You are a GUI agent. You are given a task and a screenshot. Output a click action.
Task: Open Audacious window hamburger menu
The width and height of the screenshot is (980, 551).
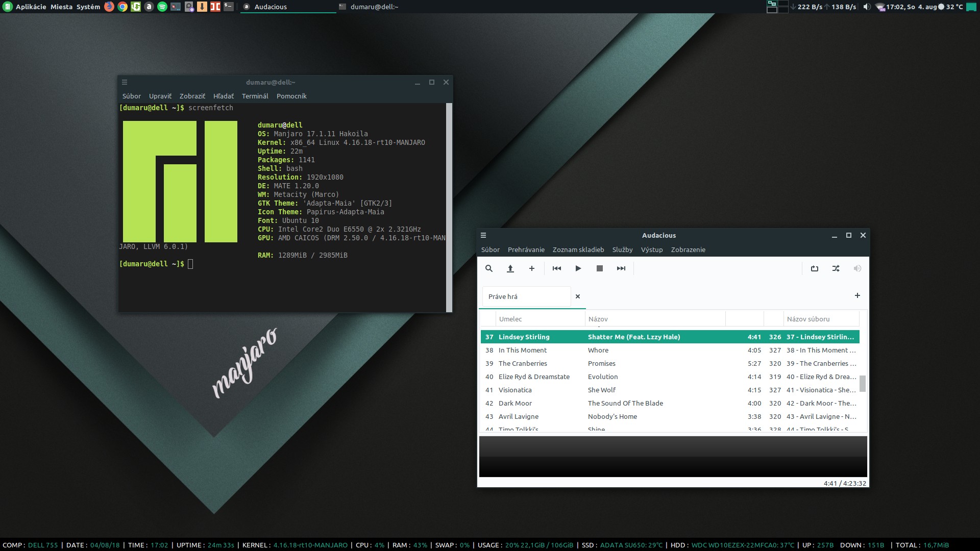point(483,235)
